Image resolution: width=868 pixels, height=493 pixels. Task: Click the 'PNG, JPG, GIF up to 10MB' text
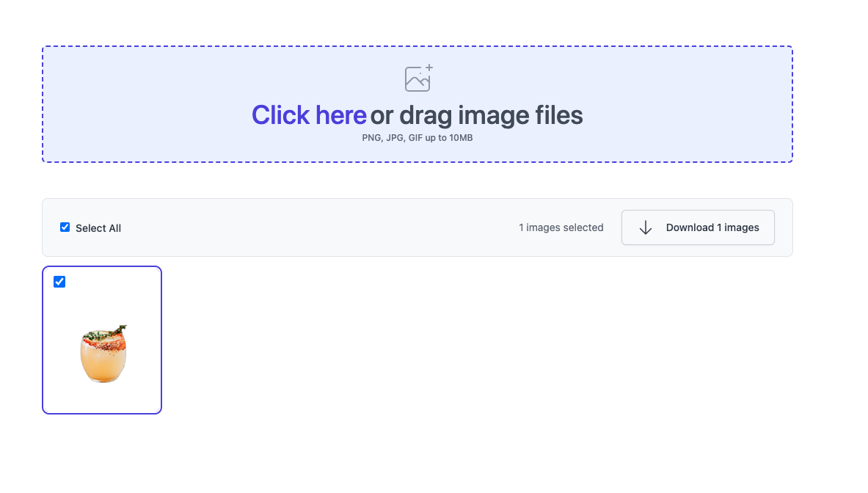(417, 138)
